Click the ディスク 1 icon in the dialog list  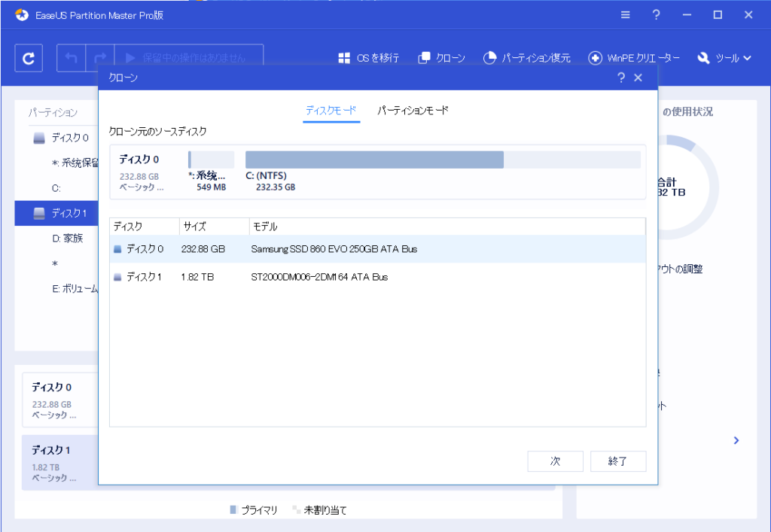click(117, 277)
